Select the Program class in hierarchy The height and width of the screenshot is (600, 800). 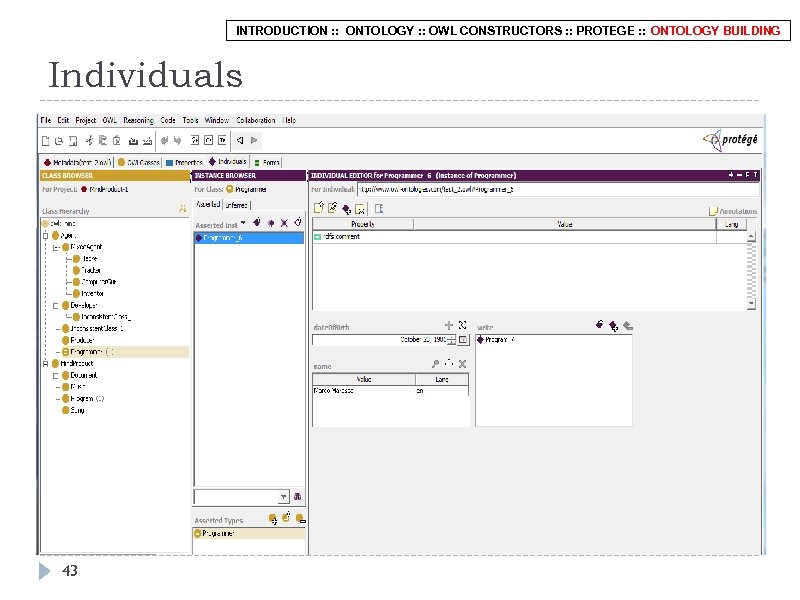tap(83, 398)
